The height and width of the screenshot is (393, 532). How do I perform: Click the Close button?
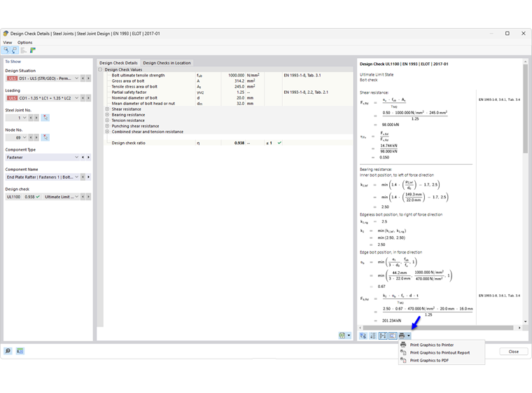coord(513,352)
